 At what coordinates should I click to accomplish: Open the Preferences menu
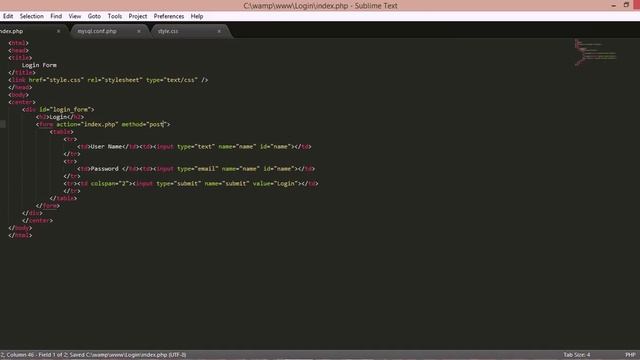point(169,16)
